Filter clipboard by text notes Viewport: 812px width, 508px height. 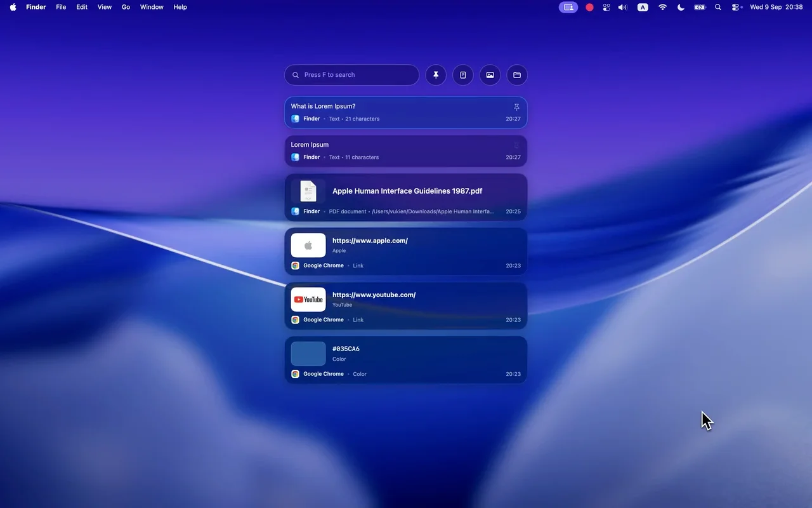pos(463,75)
